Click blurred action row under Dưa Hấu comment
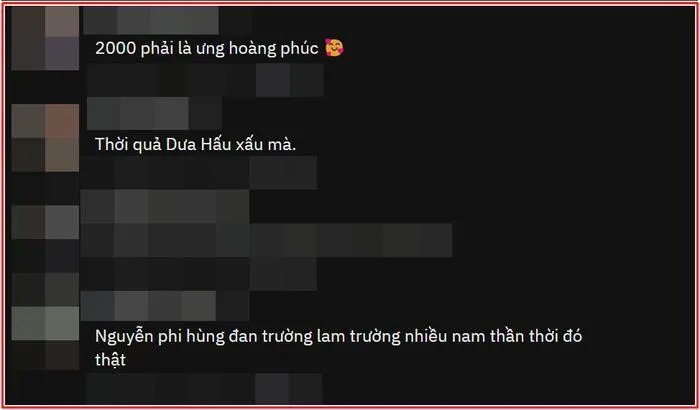 199,172
